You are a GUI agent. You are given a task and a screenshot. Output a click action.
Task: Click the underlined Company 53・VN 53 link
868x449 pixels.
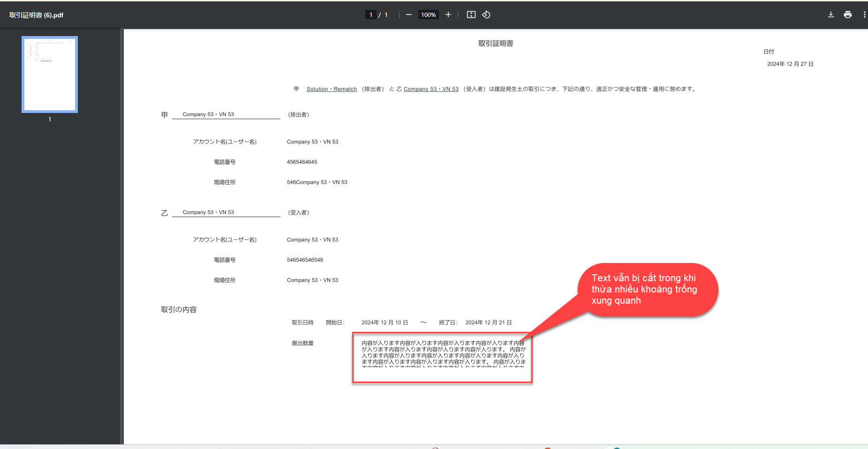point(431,89)
